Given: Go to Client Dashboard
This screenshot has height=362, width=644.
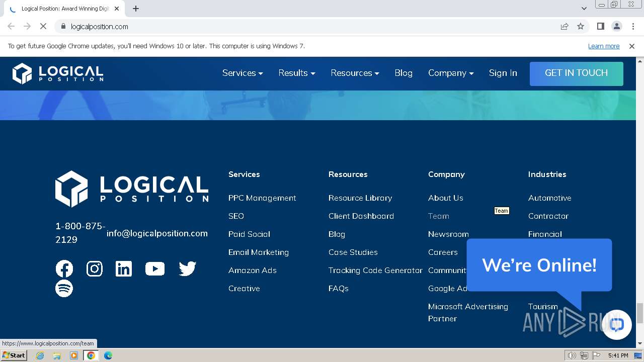Looking at the screenshot, I should [361, 216].
